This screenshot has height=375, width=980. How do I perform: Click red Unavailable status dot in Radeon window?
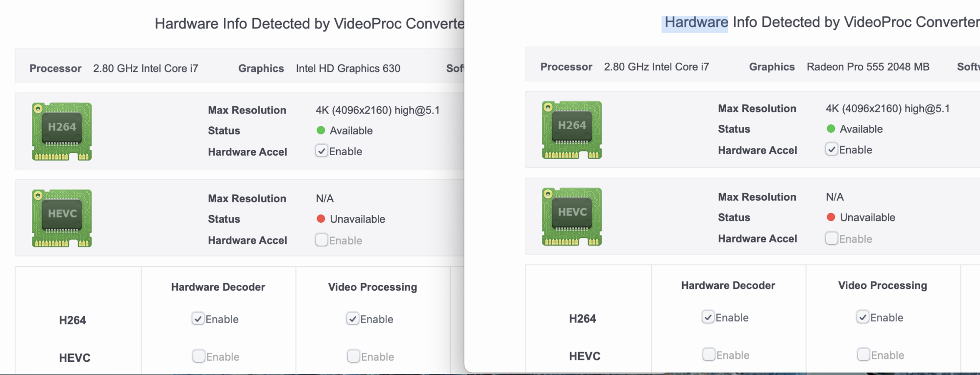(831, 217)
